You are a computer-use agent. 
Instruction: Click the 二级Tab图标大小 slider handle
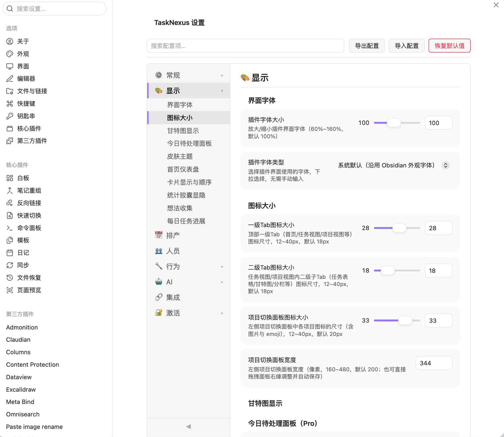coord(388,271)
